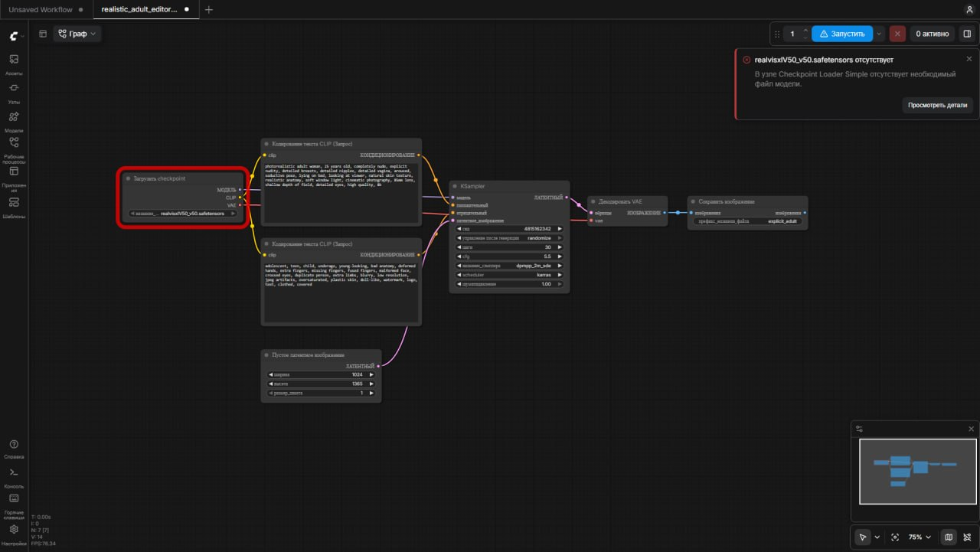Click the Запустить run button
The width and height of the screenshot is (980, 552).
pos(842,34)
